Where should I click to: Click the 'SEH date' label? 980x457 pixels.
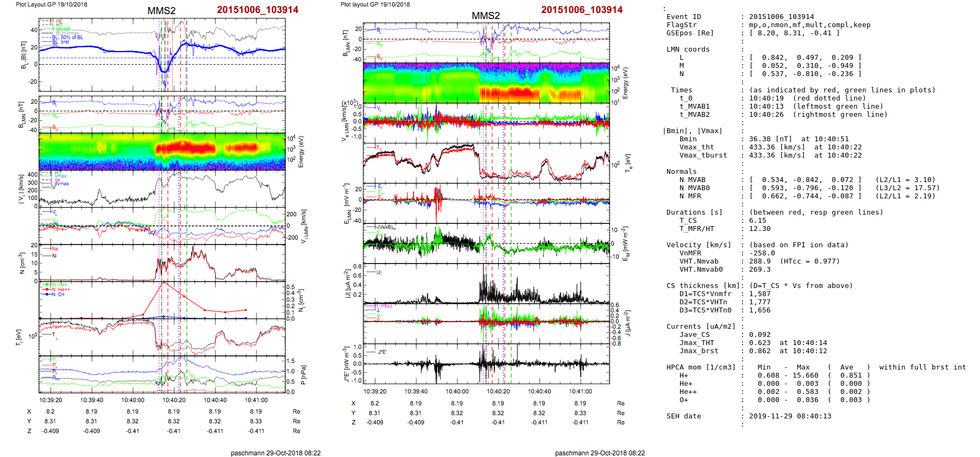(x=683, y=416)
